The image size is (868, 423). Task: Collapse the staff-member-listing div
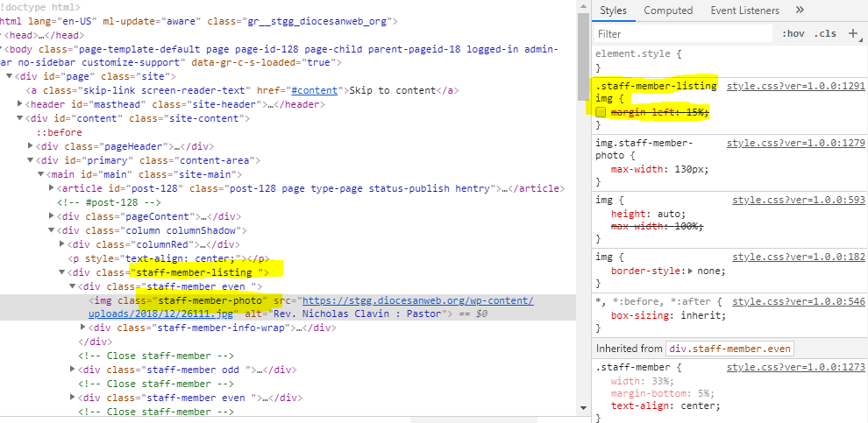(x=61, y=272)
